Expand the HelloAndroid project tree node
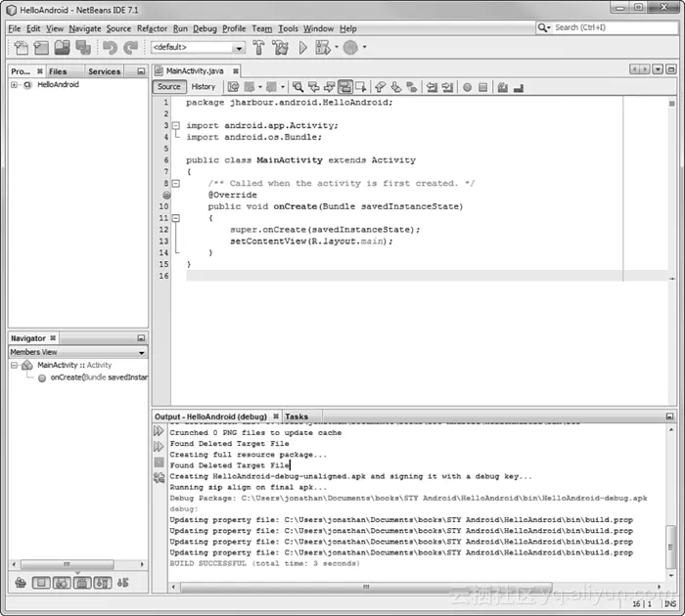Viewport: 685px width, 616px height. 15,85
